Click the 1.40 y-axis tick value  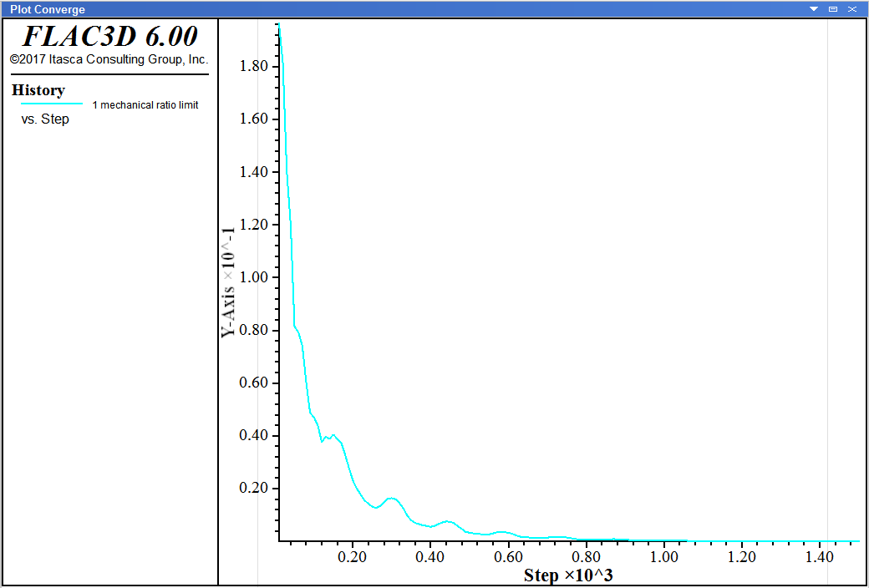click(x=253, y=172)
